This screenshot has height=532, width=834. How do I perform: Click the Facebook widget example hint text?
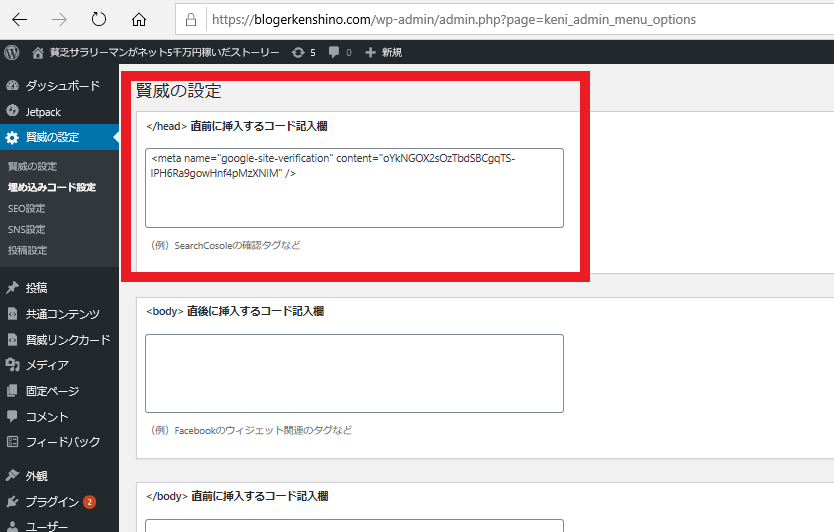[x=252, y=430]
